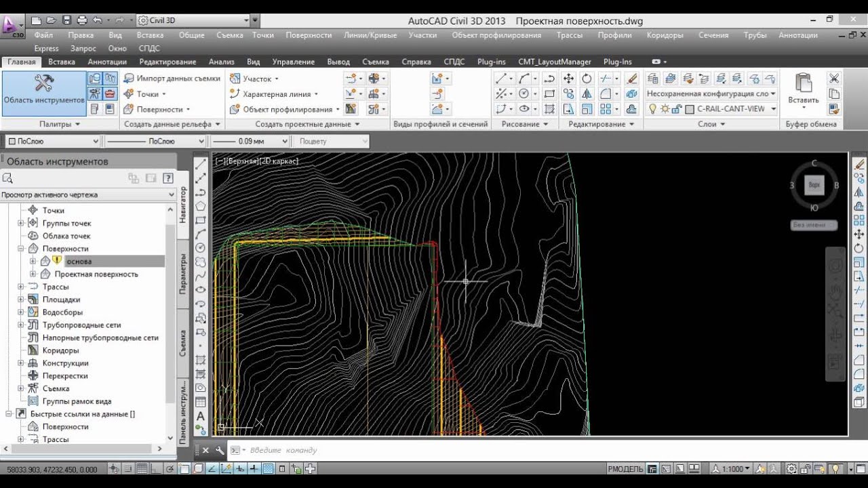
Task: Expand the Создать данные рельефа panel title
Action: point(172,124)
